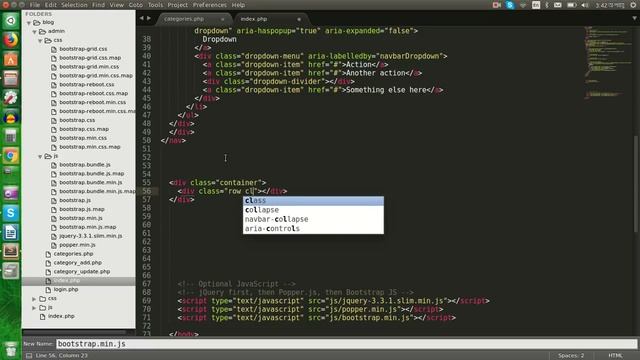Viewport: 640px width, 360px height.
Task: Expand the blog-level css folder
Action: 35,299
